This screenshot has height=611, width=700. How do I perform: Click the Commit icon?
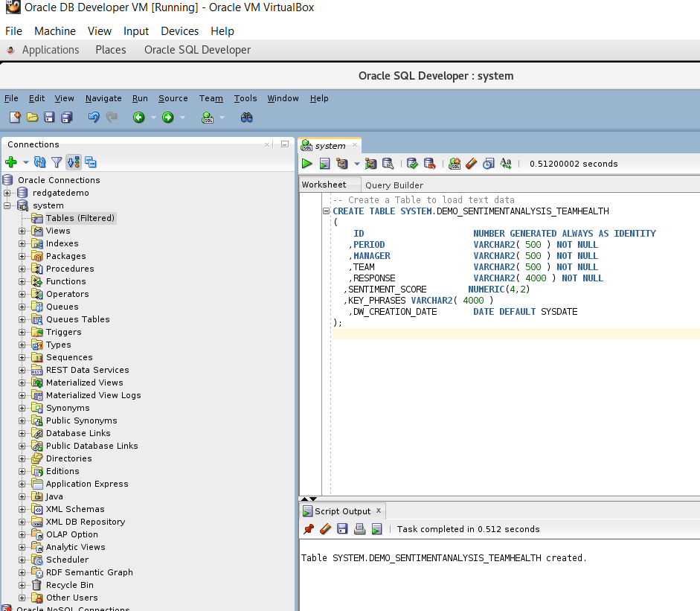coord(412,164)
